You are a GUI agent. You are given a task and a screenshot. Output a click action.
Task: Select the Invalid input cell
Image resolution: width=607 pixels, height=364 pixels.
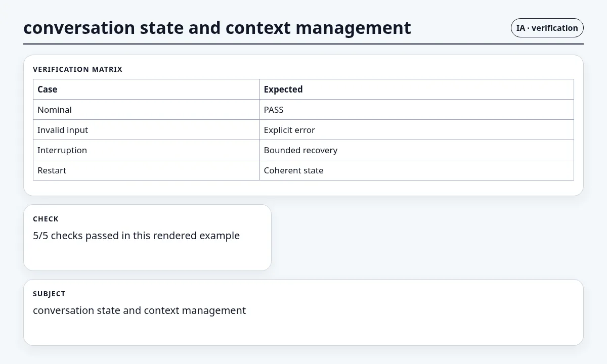click(x=146, y=130)
